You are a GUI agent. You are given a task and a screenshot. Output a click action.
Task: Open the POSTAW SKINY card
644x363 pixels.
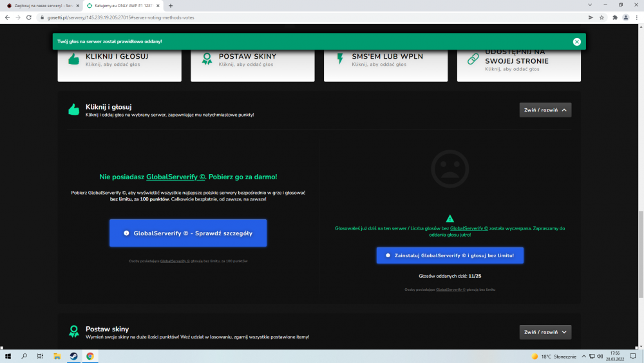pyautogui.click(x=252, y=65)
